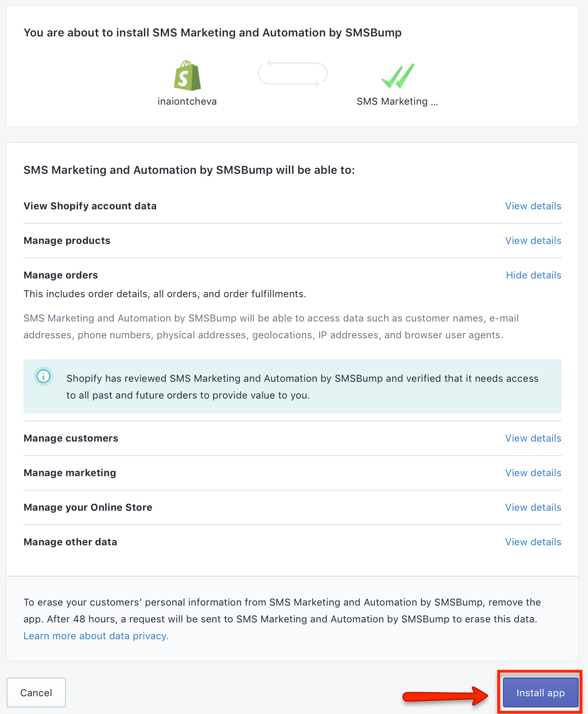This screenshot has height=714, width=588.
Task: Click the Cancel button
Action: click(36, 693)
